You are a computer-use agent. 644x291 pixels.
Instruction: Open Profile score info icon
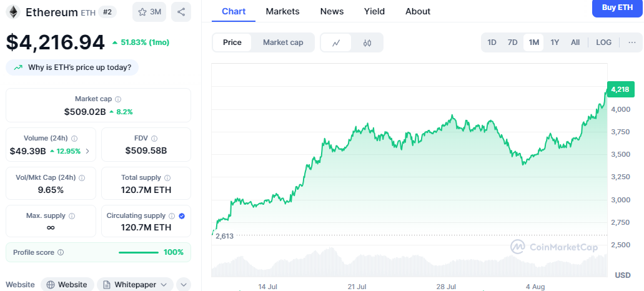pyautogui.click(x=61, y=252)
